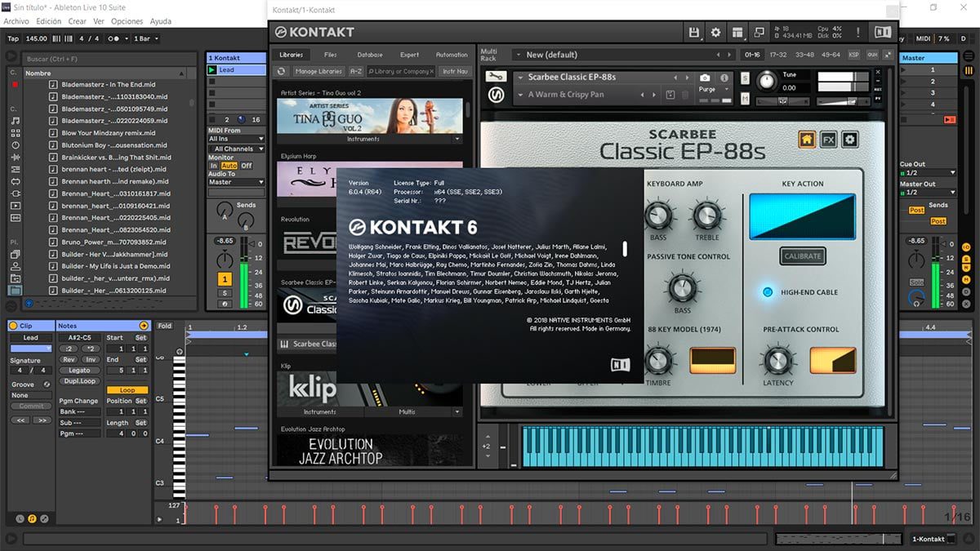Solo the Scarbee instrument in Kontakt
The width and height of the screenshot is (980, 551).
(x=745, y=78)
